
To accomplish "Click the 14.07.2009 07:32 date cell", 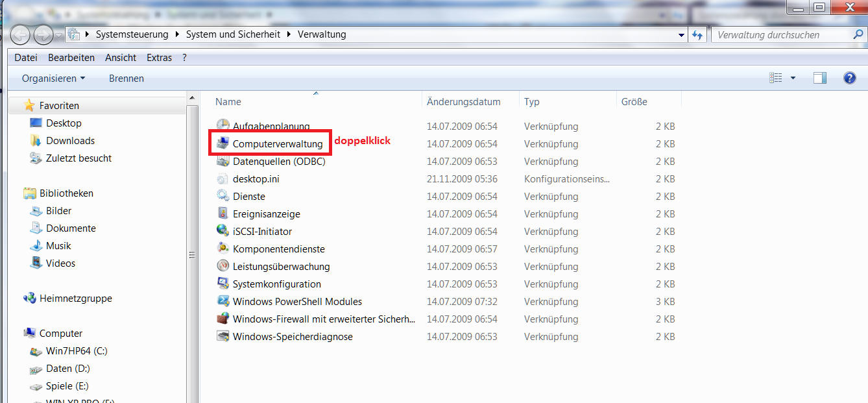I will pyautogui.click(x=462, y=301).
